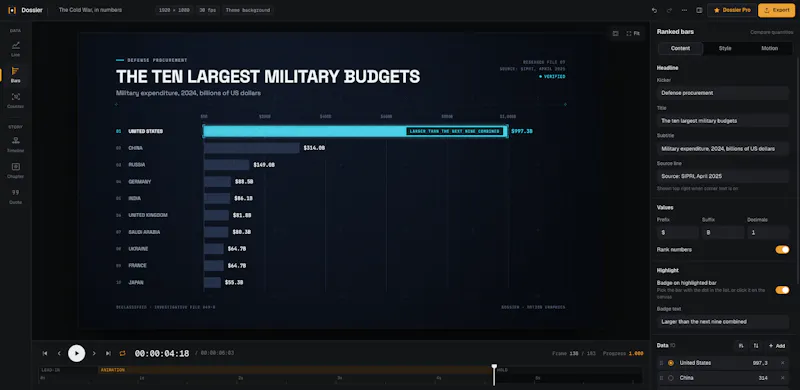Edit the value Prefix field
The image size is (800, 390).
click(x=678, y=232)
